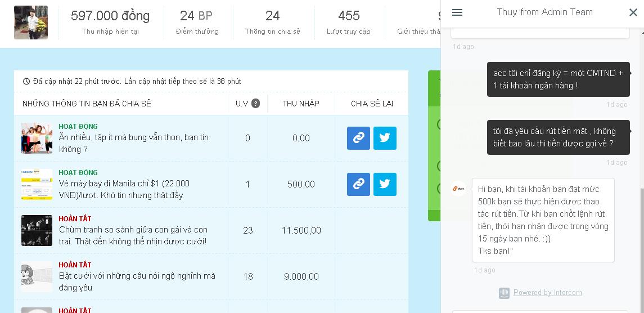Open the "Powered by Intercom" link
The image size is (644, 313).
pyautogui.click(x=547, y=293)
